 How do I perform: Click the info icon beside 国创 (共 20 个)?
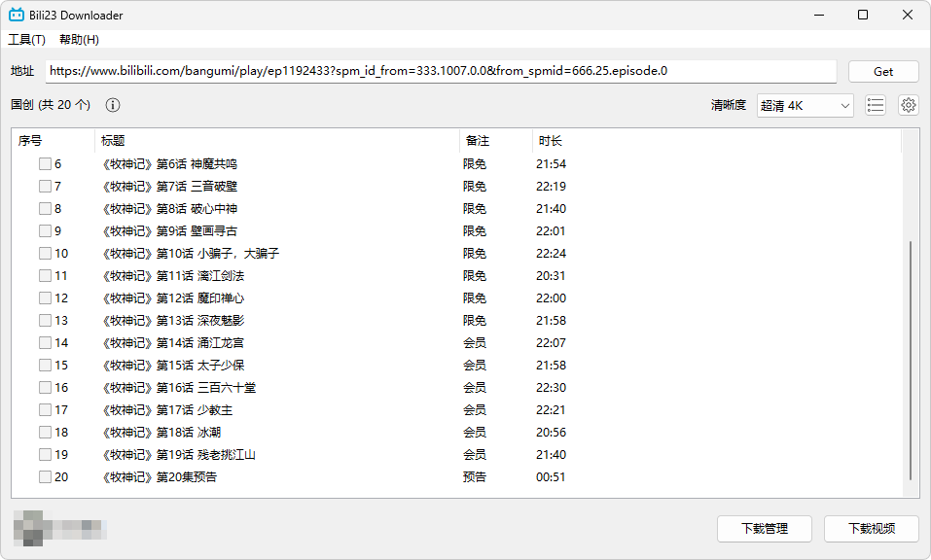[112, 104]
